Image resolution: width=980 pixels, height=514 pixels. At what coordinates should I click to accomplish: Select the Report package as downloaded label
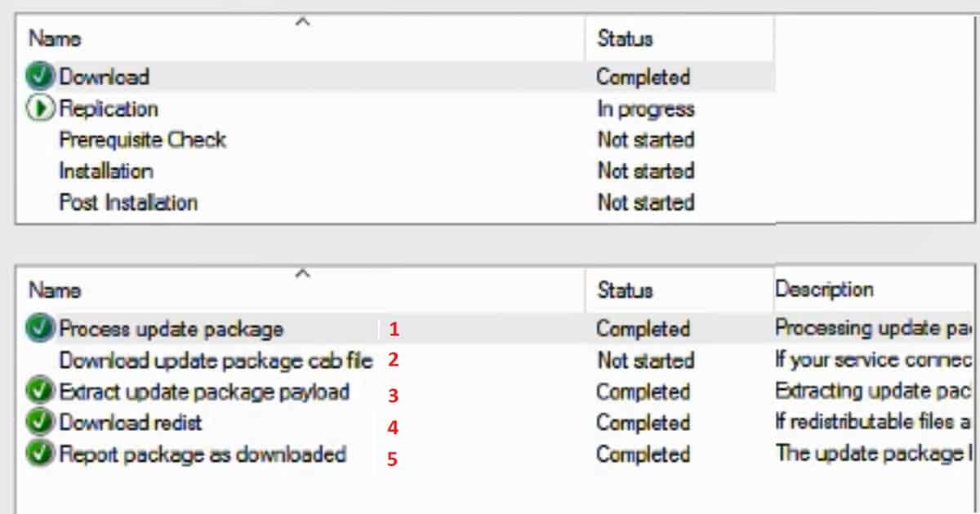[x=203, y=454]
